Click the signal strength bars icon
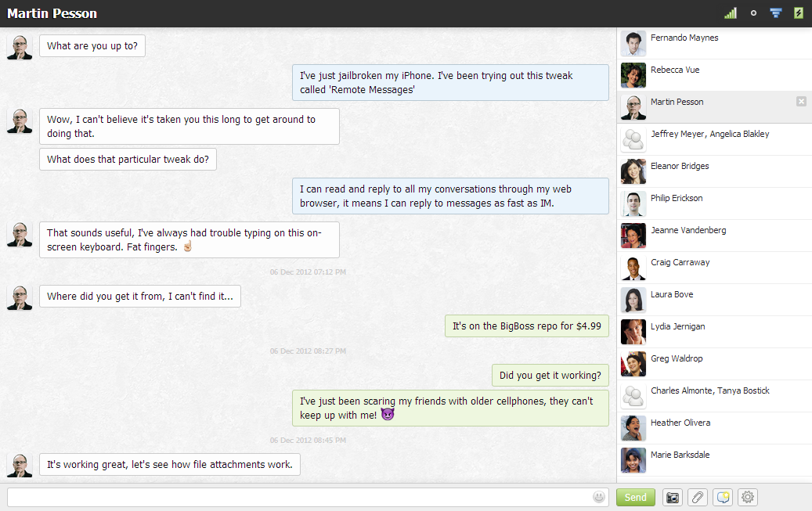The width and height of the screenshot is (812, 511). [730, 13]
